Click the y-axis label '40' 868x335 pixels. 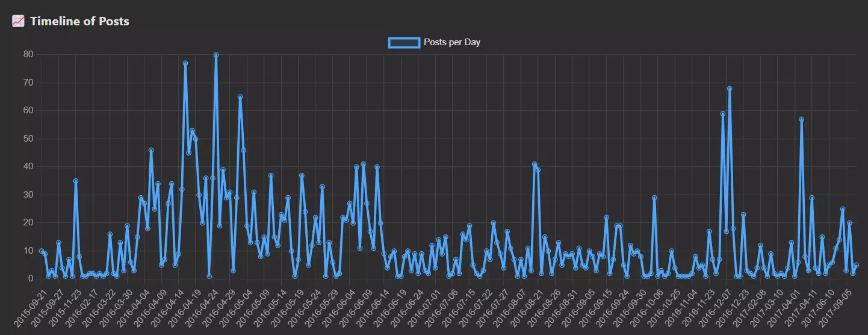click(x=28, y=167)
